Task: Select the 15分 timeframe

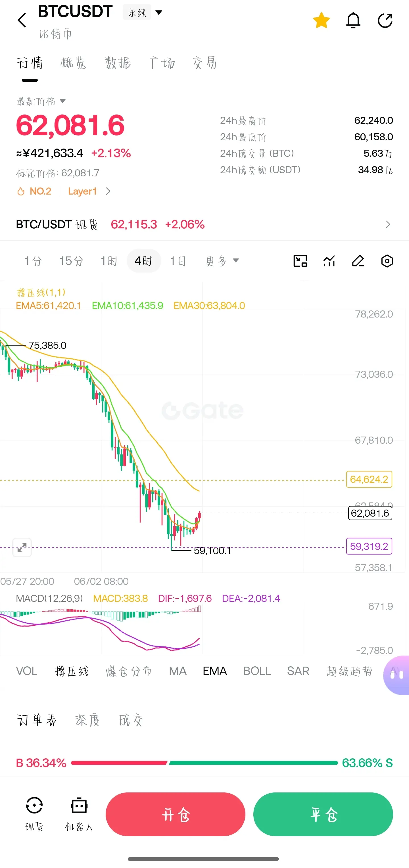Action: (x=71, y=261)
